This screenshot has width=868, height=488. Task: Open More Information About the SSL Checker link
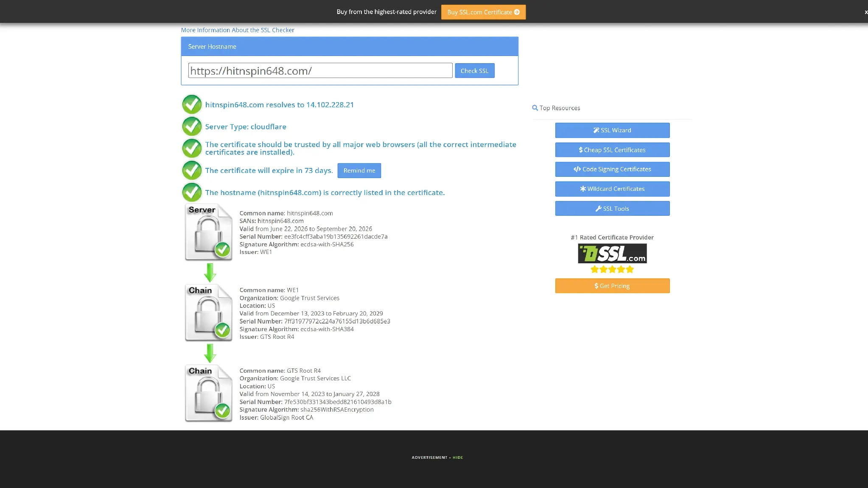tap(238, 30)
